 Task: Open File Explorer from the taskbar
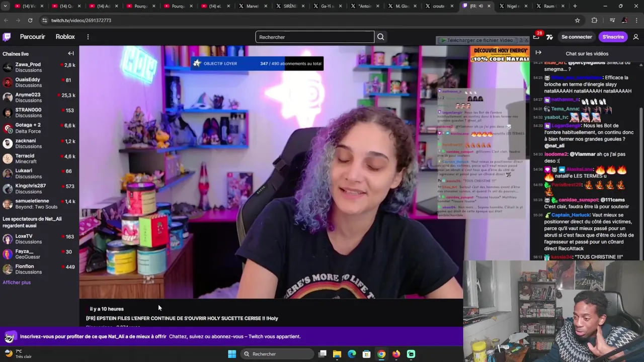click(x=337, y=354)
